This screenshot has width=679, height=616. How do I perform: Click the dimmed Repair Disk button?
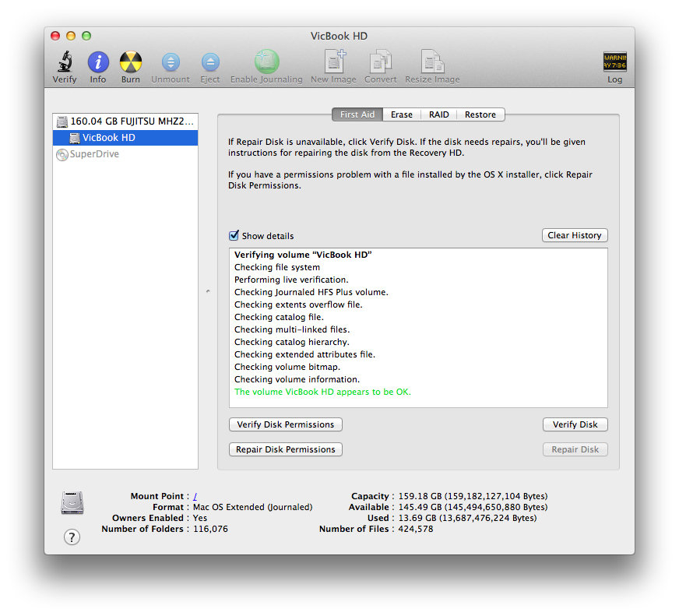pos(575,449)
